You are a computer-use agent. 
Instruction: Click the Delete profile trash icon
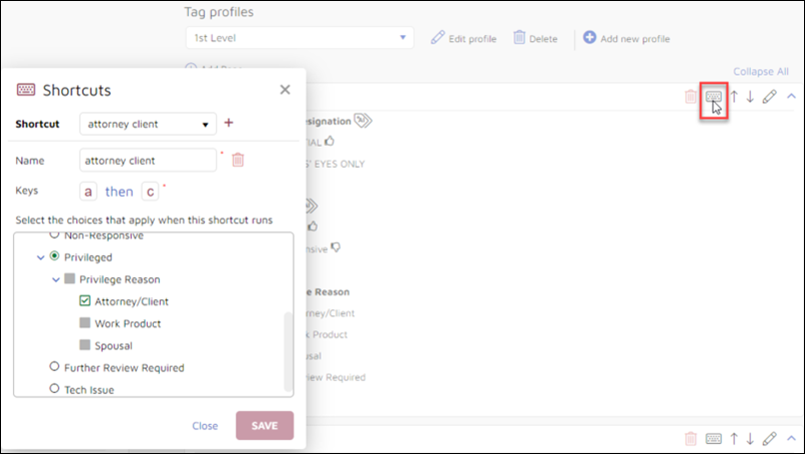click(519, 37)
